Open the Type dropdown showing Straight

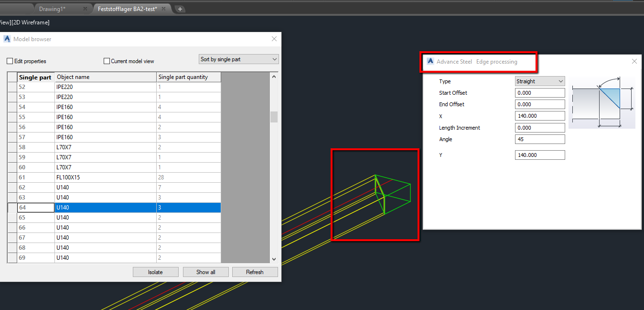coord(539,81)
